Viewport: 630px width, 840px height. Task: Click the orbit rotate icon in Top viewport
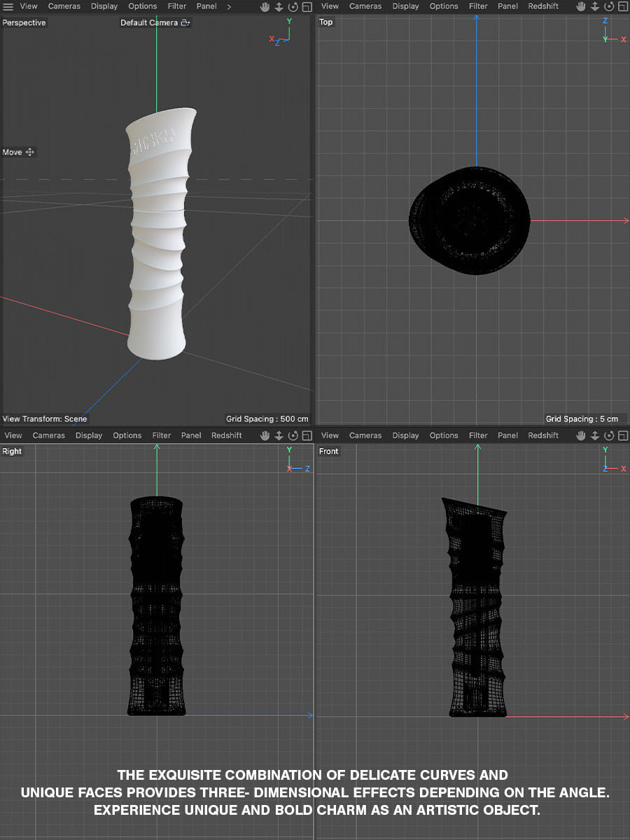click(608, 6)
